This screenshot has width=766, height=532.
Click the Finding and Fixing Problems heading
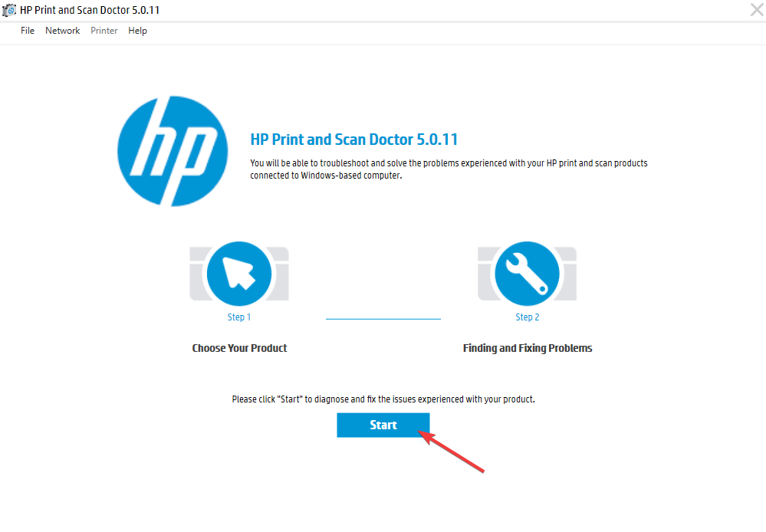point(528,348)
